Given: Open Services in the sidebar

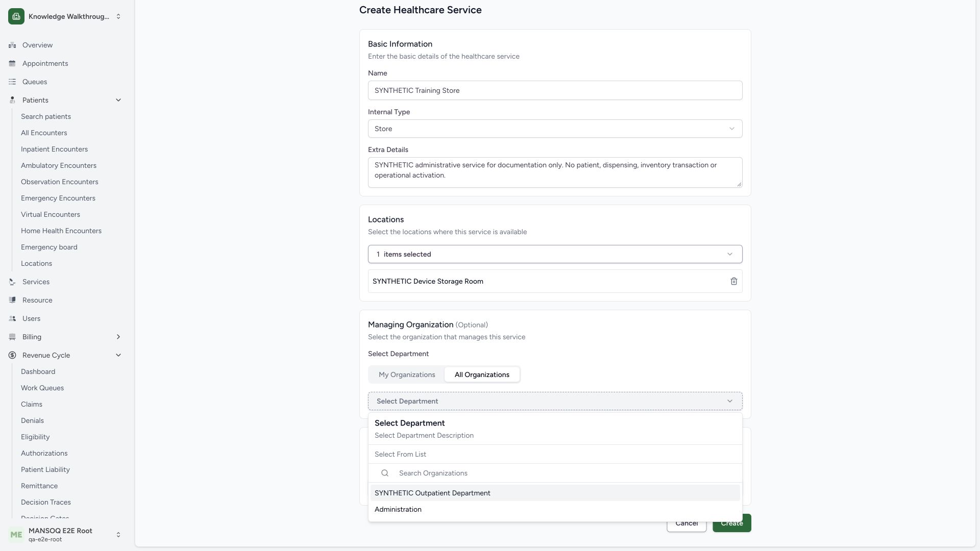Looking at the screenshot, I should click(x=36, y=282).
